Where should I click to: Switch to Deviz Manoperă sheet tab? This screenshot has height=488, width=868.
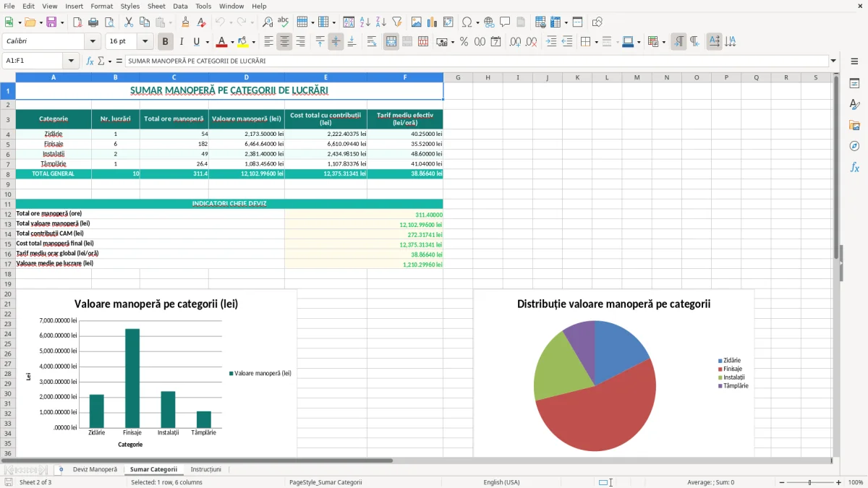(x=95, y=469)
